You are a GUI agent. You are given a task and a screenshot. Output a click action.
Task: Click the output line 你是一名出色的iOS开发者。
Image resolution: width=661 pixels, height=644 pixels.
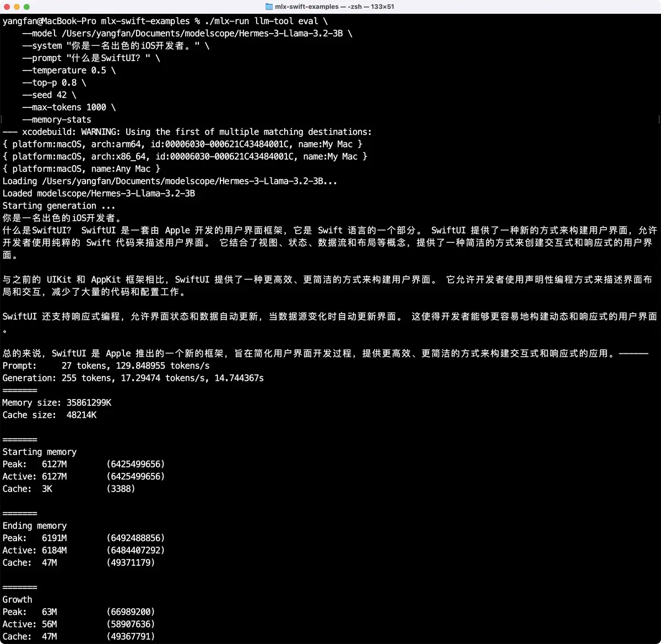(62, 218)
